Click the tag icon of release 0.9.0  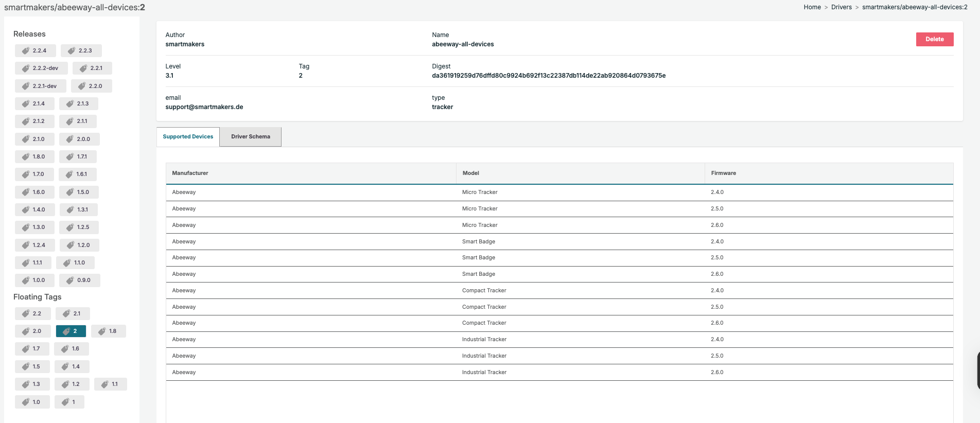(70, 280)
